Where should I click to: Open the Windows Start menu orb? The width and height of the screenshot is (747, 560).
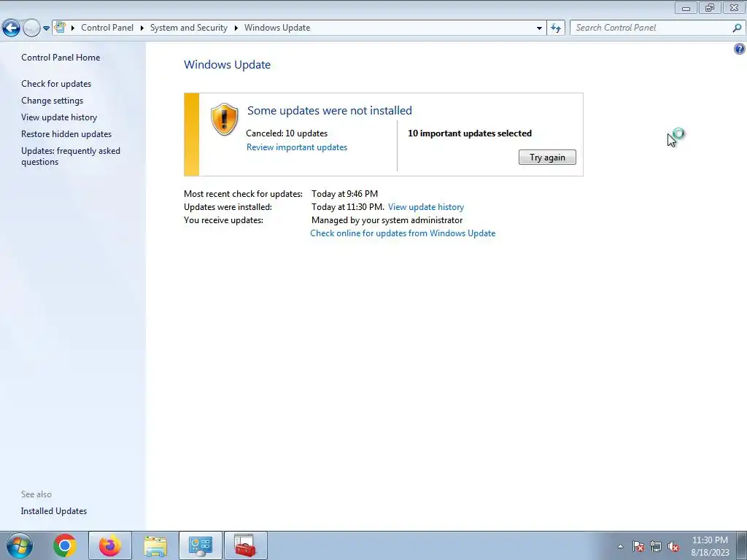tap(20, 545)
